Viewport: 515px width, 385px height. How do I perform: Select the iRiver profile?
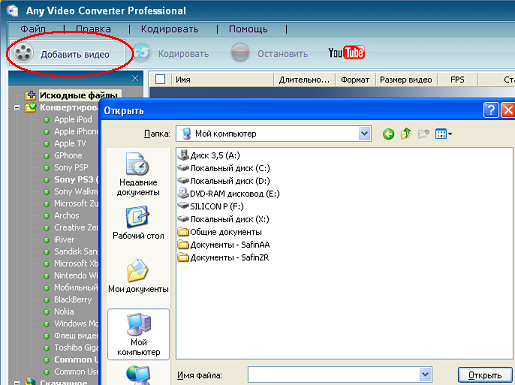coord(64,239)
